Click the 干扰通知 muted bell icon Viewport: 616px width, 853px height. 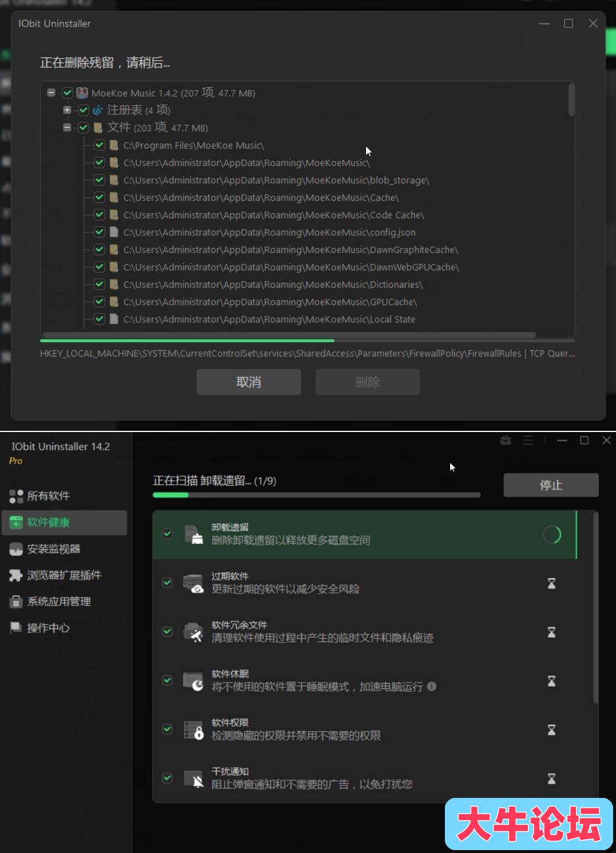point(194,779)
